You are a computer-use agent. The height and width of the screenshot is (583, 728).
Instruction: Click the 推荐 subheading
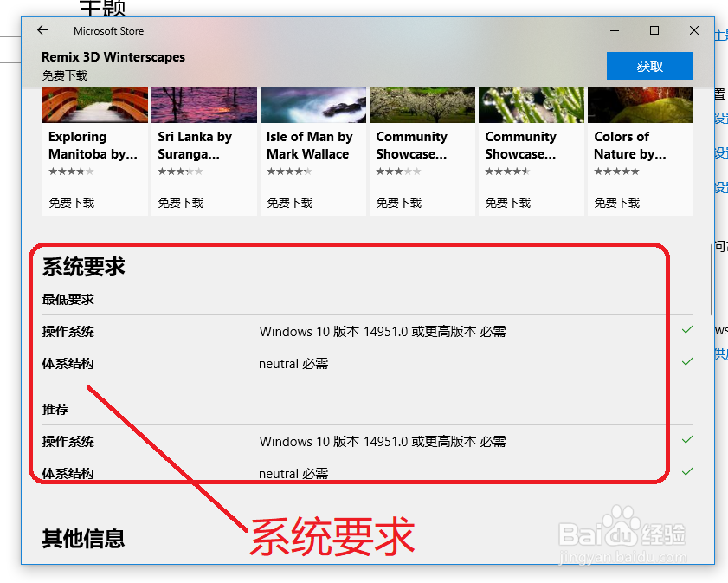coord(55,409)
